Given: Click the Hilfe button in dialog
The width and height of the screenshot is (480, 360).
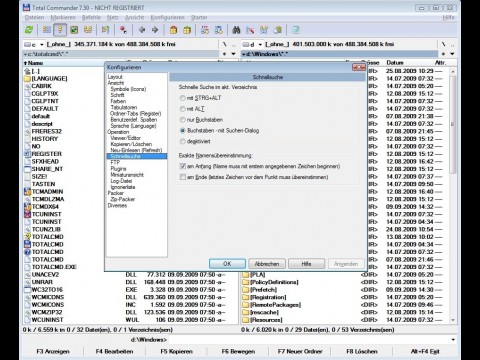Looking at the screenshot, I should point(306,264).
